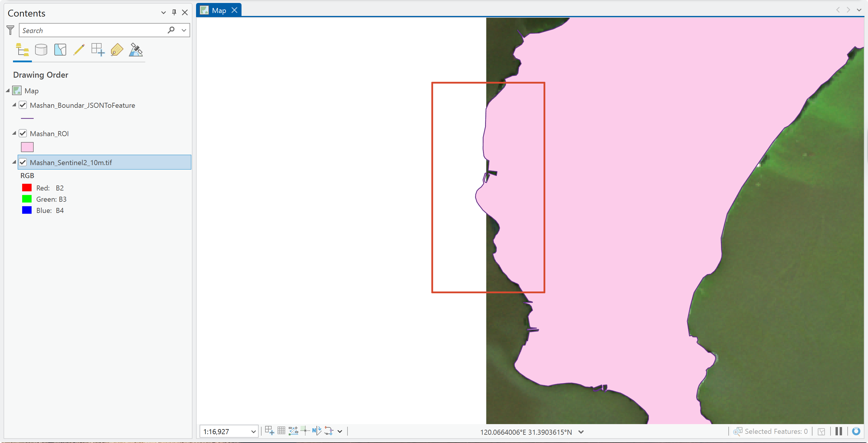This screenshot has height=443, width=868.
Task: Click the search magnifier icon
Action: click(x=171, y=30)
